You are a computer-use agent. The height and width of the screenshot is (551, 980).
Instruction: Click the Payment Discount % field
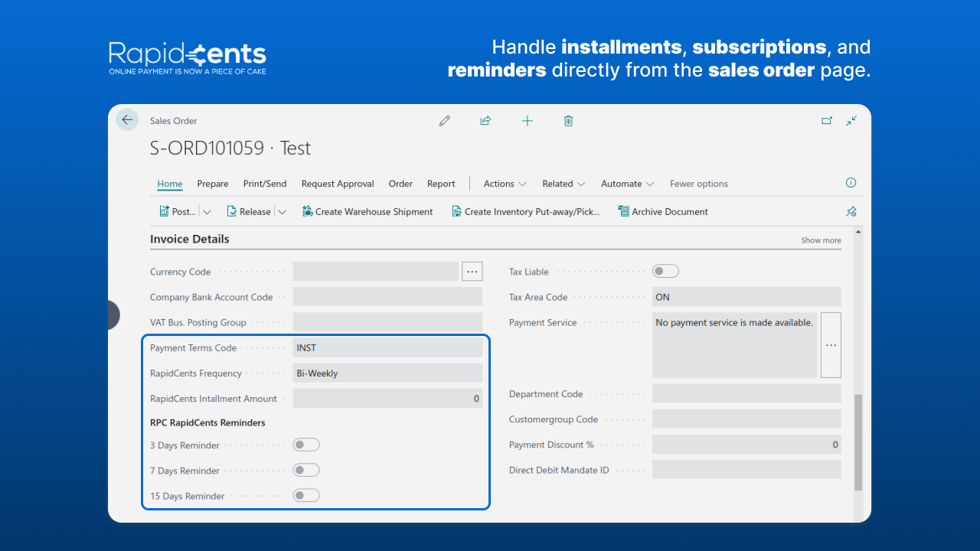(746, 445)
